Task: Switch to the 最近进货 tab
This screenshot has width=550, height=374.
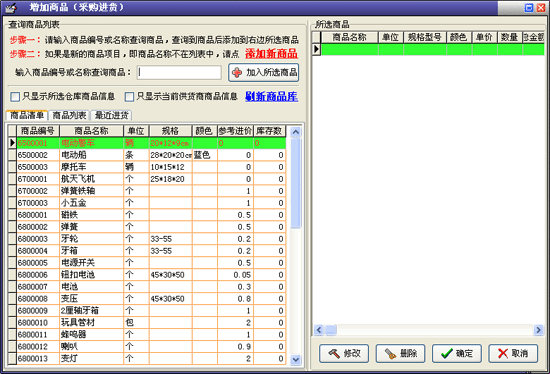Action: [x=112, y=115]
